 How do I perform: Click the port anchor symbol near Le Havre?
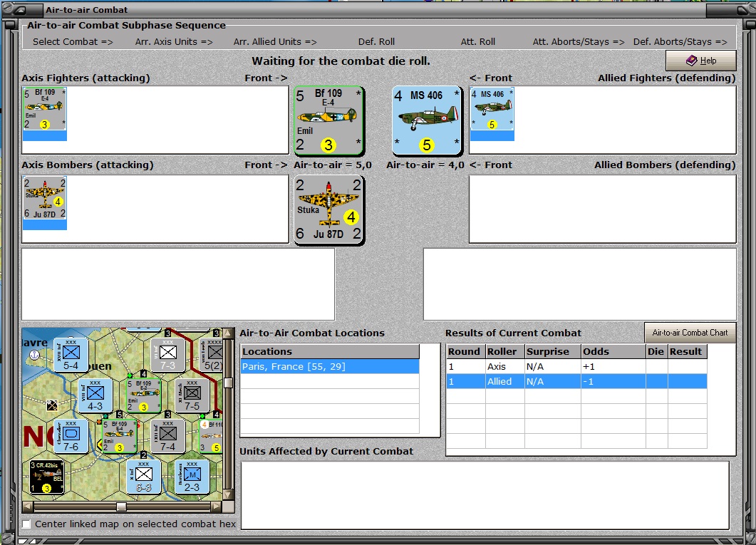[35, 355]
